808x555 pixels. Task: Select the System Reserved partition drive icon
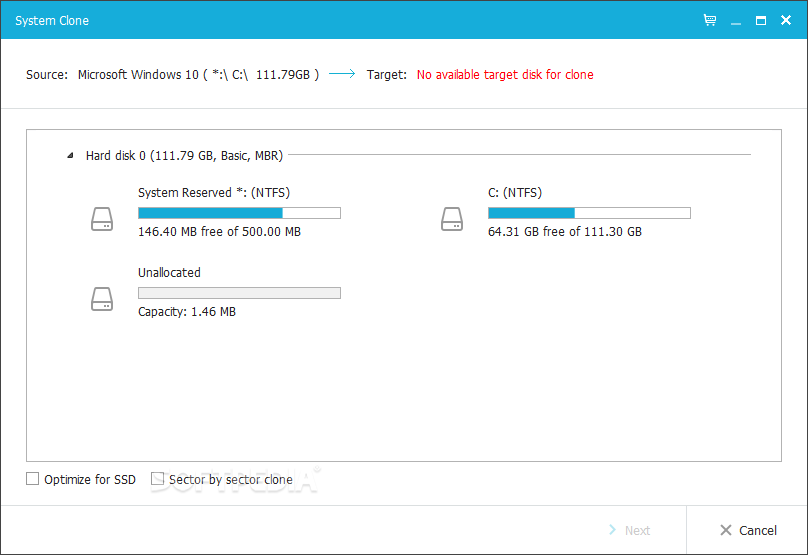pyautogui.click(x=102, y=219)
